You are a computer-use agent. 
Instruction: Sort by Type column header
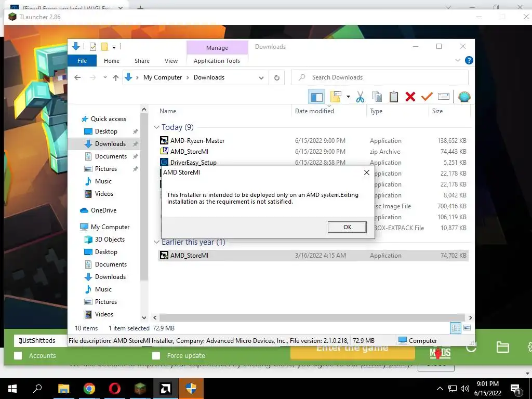pos(376,111)
